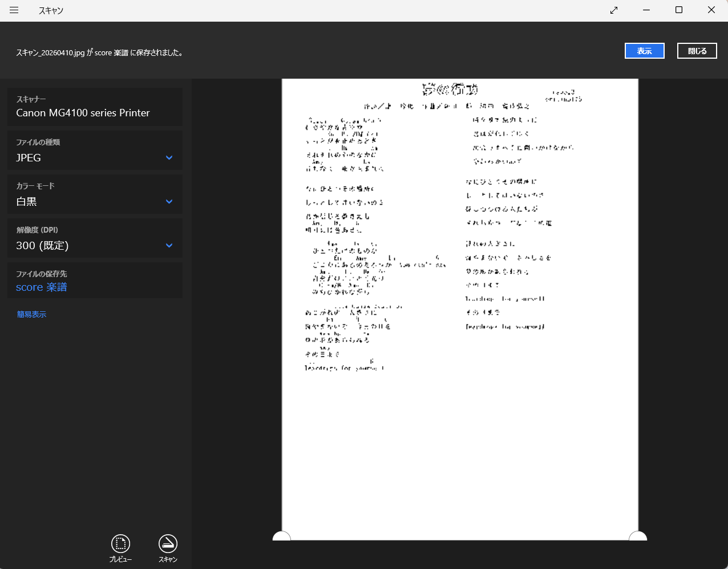Image resolution: width=728 pixels, height=569 pixels.
Task: Click the 簡易表示 link
Action: tap(31, 314)
